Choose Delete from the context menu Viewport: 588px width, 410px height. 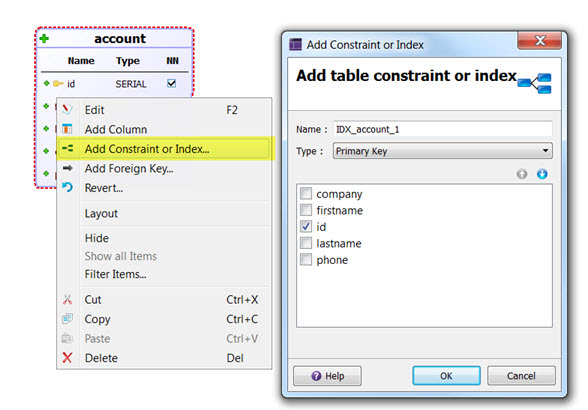[x=164, y=358]
